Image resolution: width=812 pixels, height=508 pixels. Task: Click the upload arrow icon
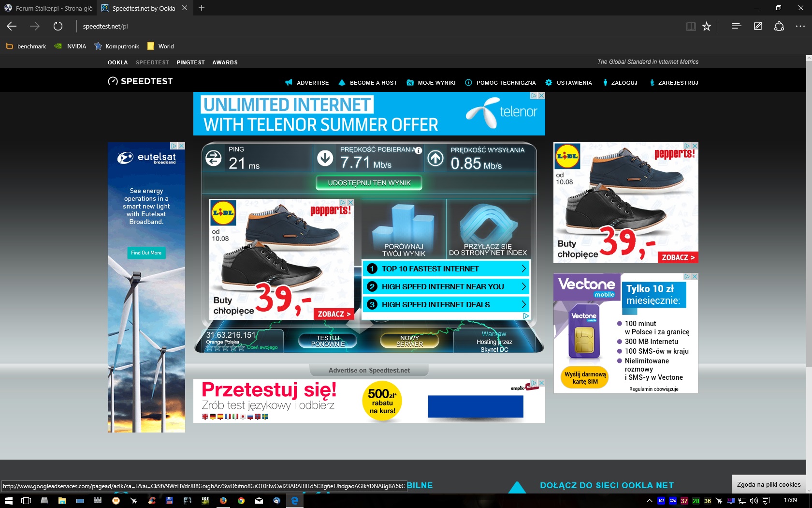pyautogui.click(x=435, y=158)
